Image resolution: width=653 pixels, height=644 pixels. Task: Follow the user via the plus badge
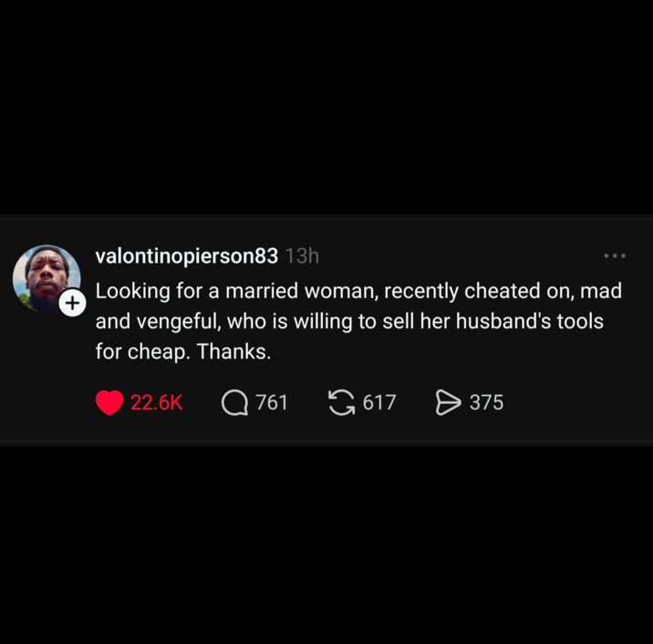(72, 303)
